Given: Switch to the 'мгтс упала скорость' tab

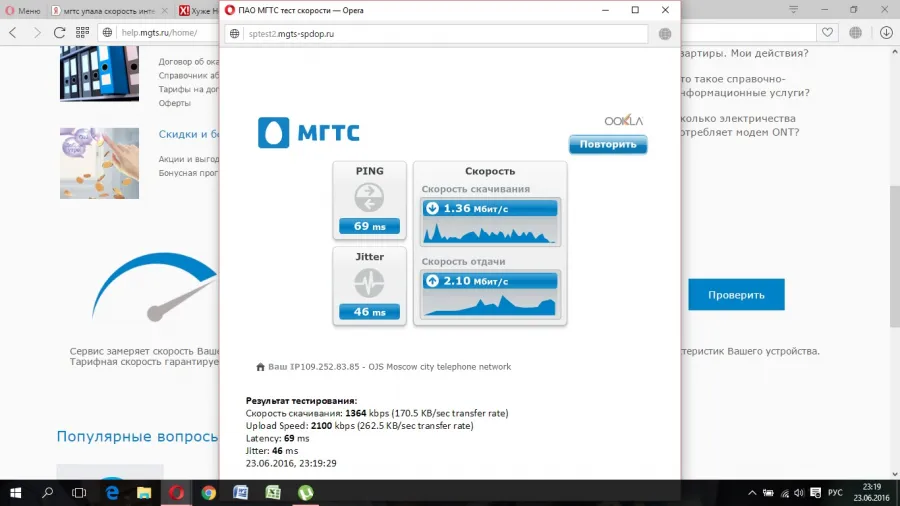Looking at the screenshot, I should pyautogui.click(x=109, y=10).
